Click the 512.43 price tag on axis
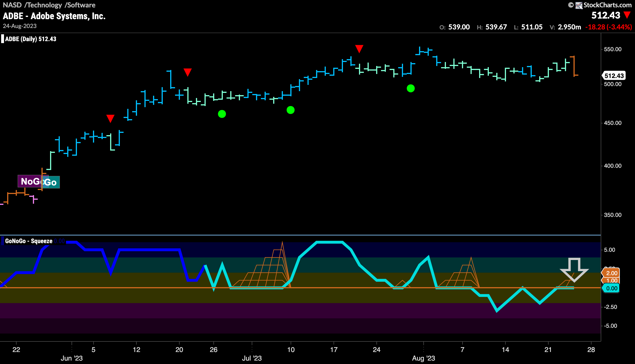This screenshot has width=635, height=364. [614, 76]
